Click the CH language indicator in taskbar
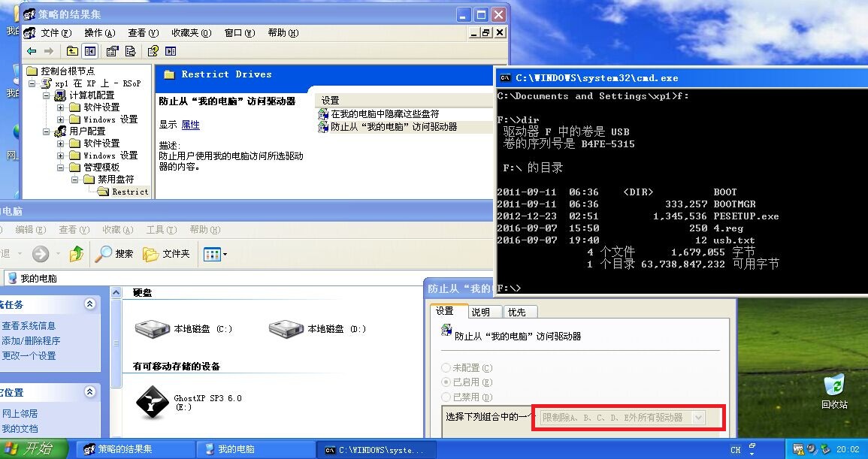The width and height of the screenshot is (868, 459). [x=735, y=449]
